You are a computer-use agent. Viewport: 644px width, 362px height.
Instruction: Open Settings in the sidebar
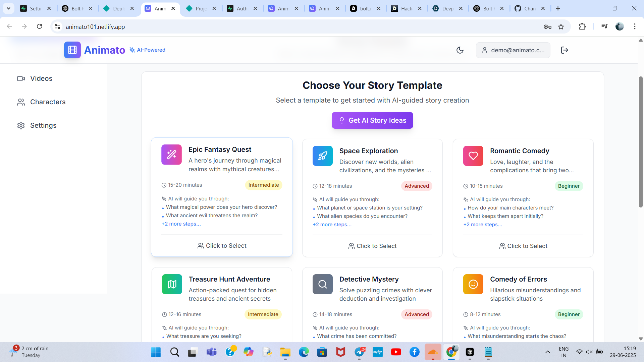point(43,125)
